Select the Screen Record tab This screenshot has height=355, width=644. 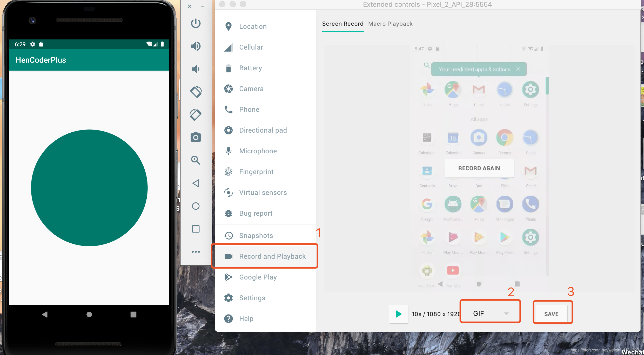(x=343, y=24)
